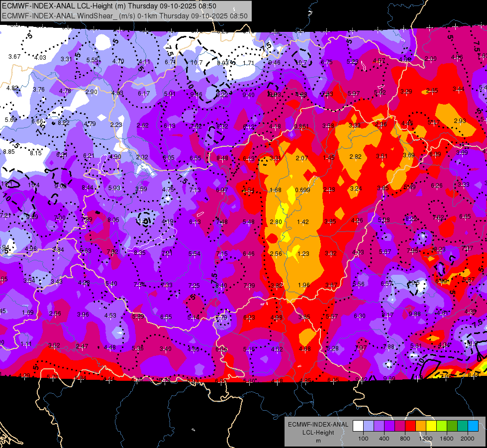Select the magenta legend swatch
487x448 pixels.
400,426
